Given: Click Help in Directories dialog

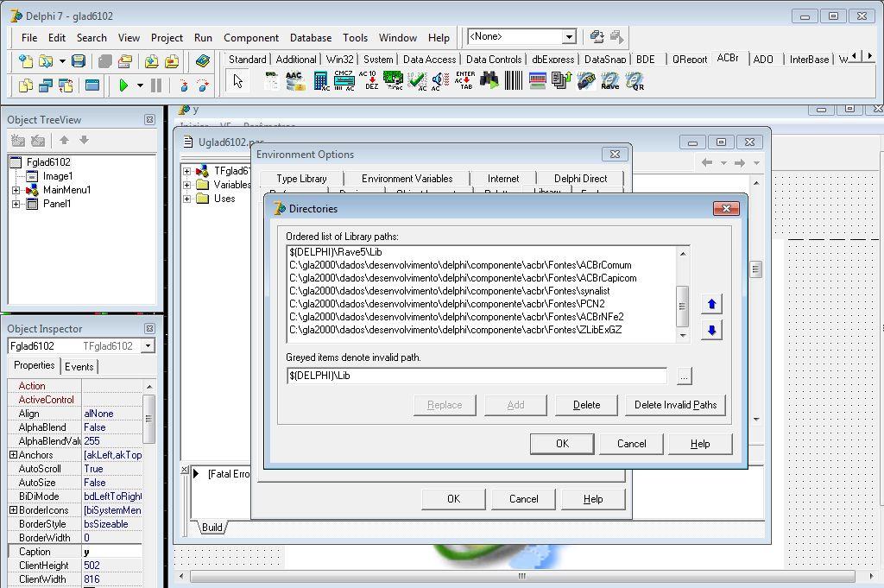Looking at the screenshot, I should click(x=700, y=444).
